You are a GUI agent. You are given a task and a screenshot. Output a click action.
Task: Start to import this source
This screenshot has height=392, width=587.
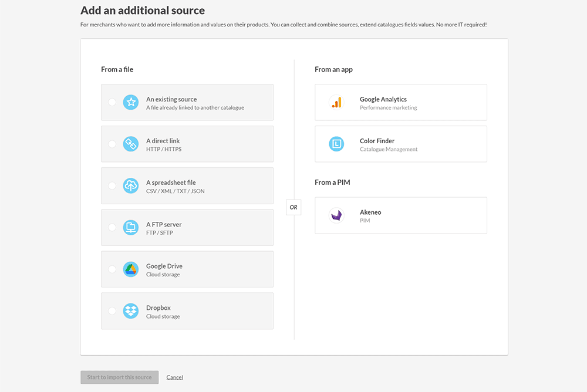(x=119, y=377)
